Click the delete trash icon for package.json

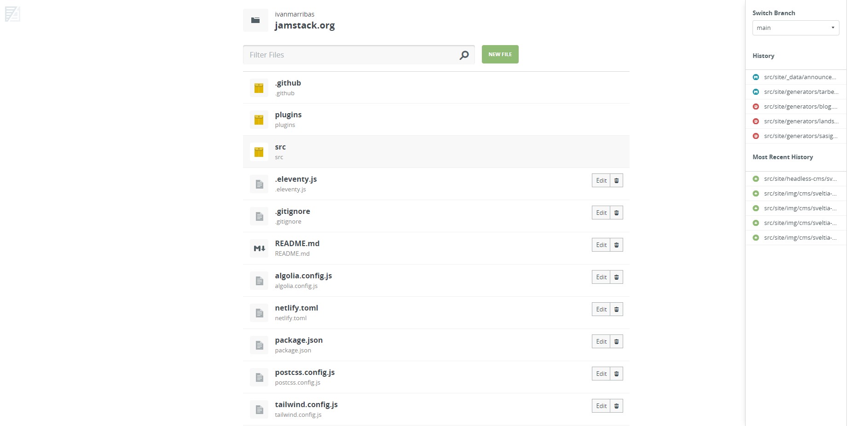click(x=616, y=341)
